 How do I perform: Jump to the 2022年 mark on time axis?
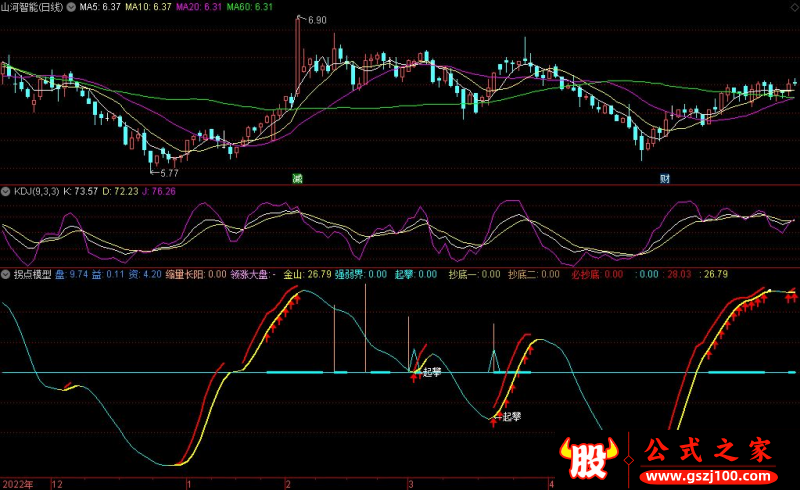click(16, 483)
